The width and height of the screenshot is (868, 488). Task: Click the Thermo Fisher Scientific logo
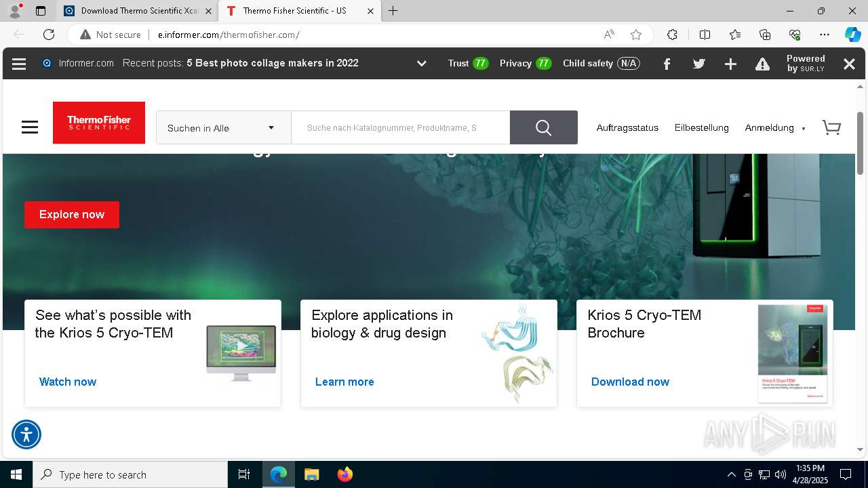tap(99, 123)
